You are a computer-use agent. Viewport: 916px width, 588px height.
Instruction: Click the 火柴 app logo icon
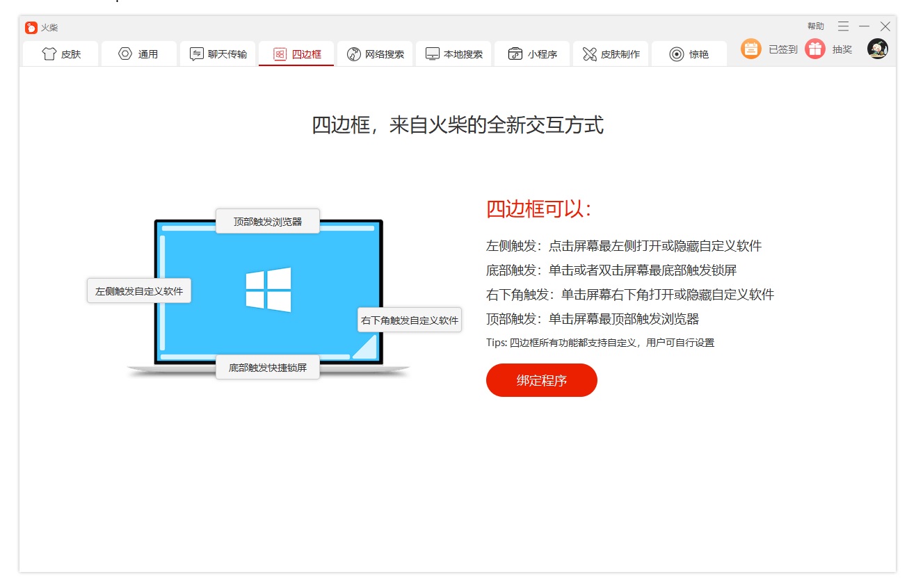click(30, 26)
